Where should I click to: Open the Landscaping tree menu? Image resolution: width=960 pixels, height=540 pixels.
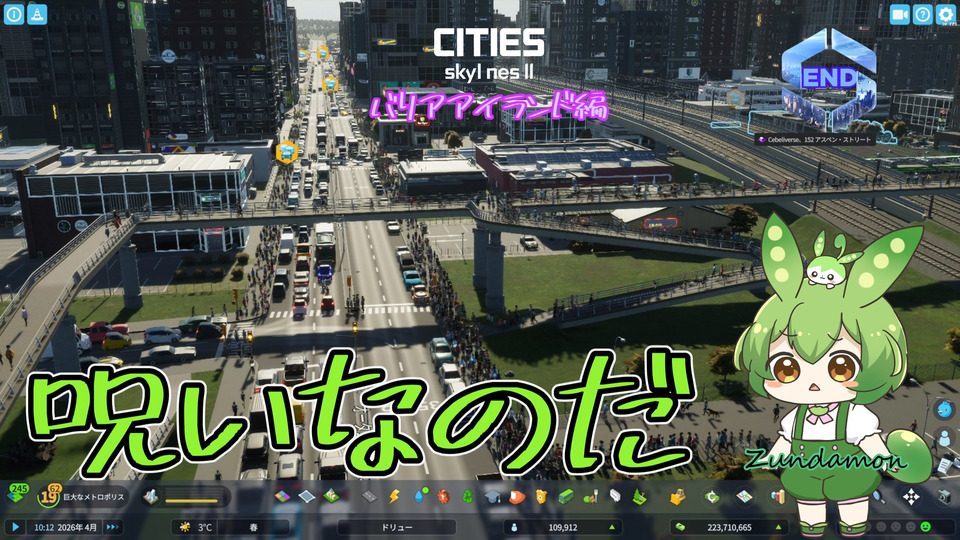pos(639,497)
